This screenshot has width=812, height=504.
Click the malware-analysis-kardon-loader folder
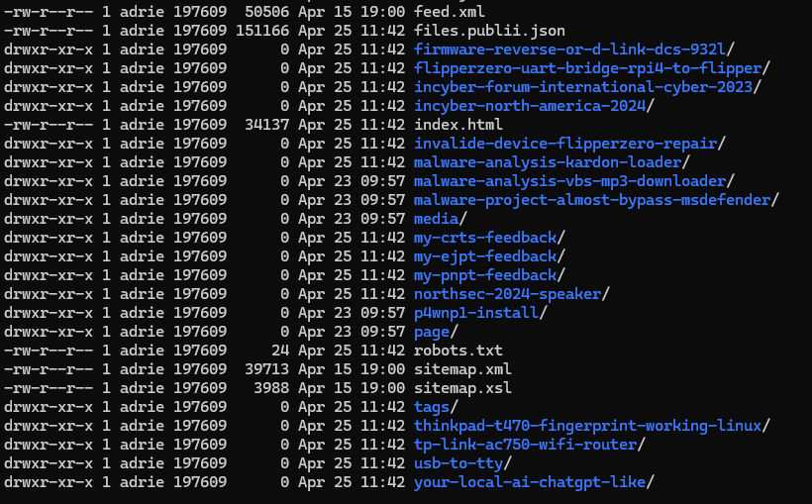coord(548,161)
